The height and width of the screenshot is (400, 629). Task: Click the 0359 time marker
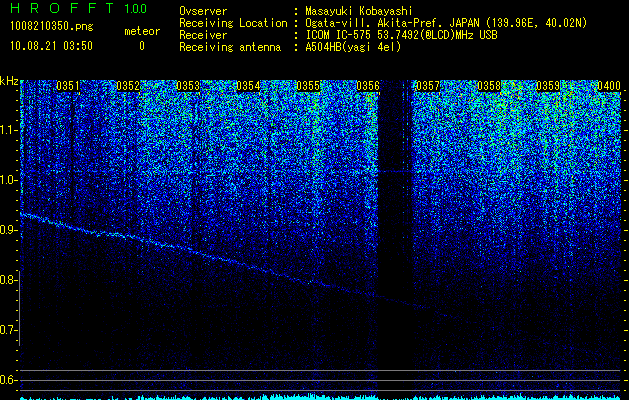point(548,86)
